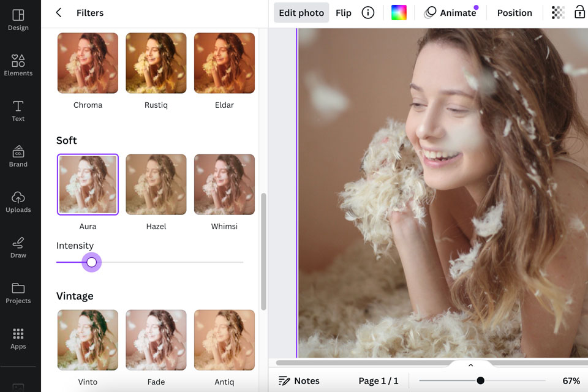Open the Design panel

[x=18, y=20]
